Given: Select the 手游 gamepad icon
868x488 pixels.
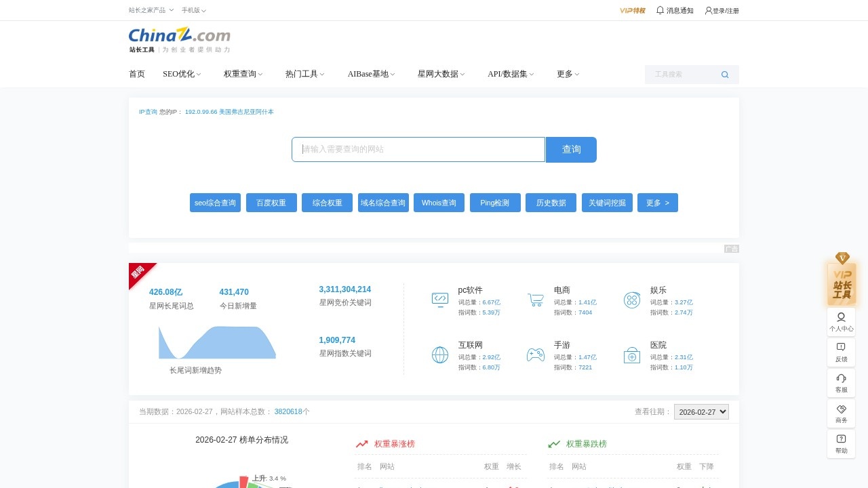Looking at the screenshot, I should pos(535,354).
